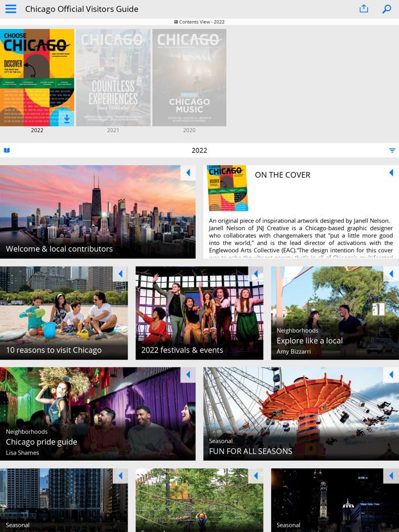399x532 pixels.
Task: Open the riverfront buildings Seasonal card
Action: point(64,500)
